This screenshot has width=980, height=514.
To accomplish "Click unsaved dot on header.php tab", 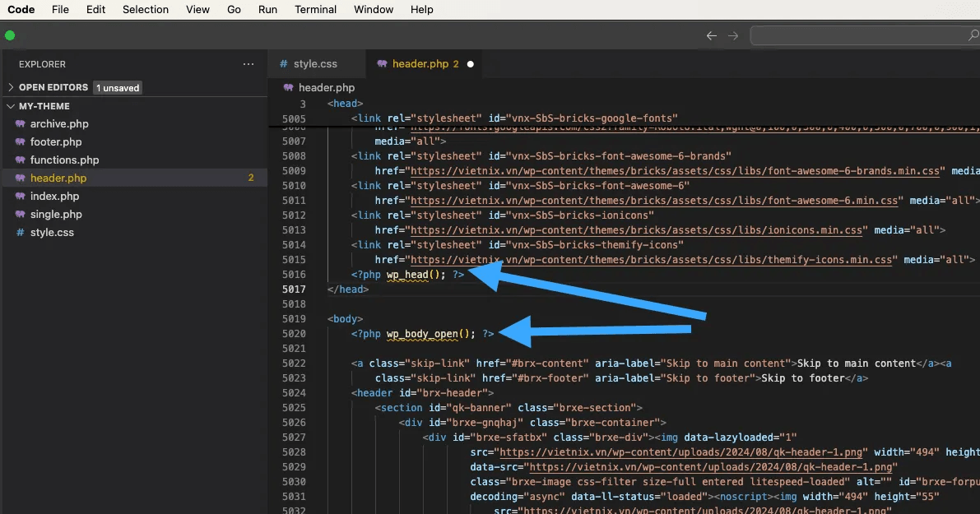I will coord(471,63).
